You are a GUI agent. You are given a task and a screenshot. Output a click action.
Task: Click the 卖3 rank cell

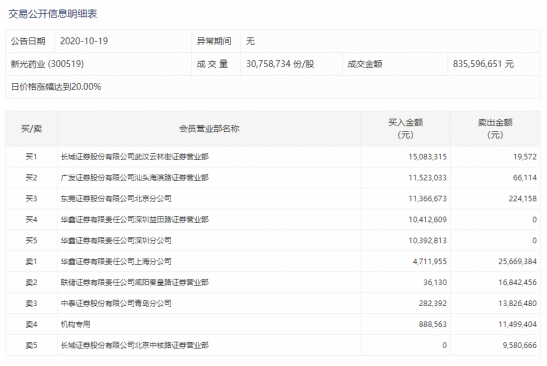click(31, 304)
